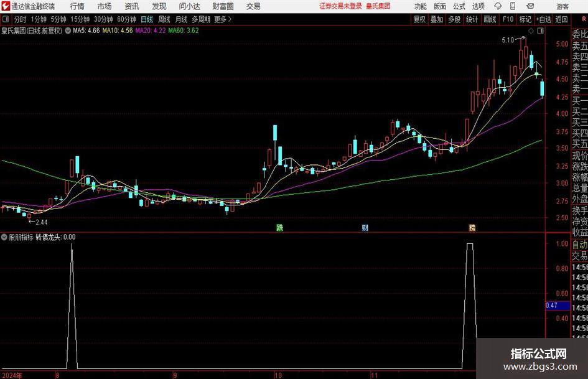Click the blue 财 marker on chart
This screenshot has width=588, height=379.
(365, 227)
